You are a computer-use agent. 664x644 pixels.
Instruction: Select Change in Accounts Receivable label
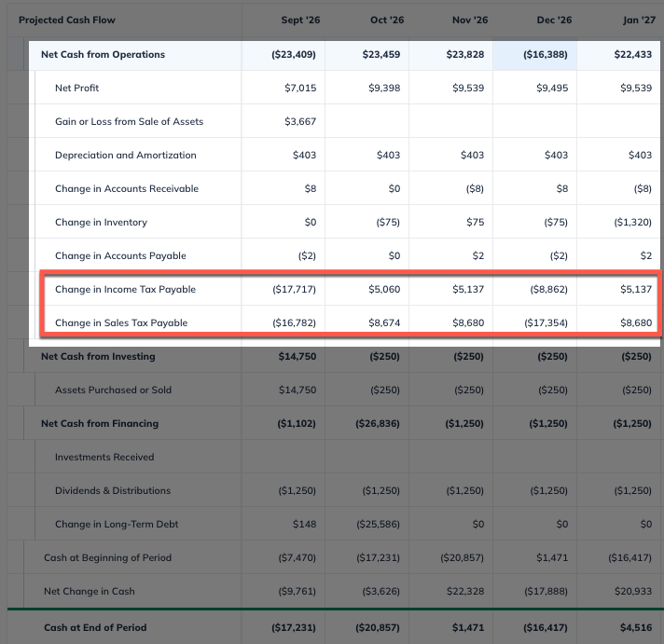pyautogui.click(x=127, y=188)
